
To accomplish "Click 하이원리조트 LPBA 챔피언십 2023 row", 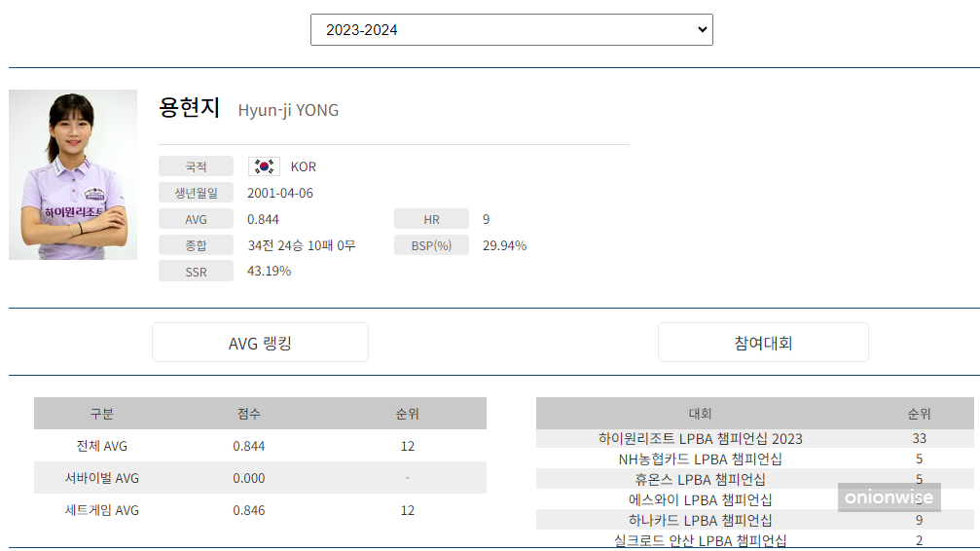I will tap(755, 438).
